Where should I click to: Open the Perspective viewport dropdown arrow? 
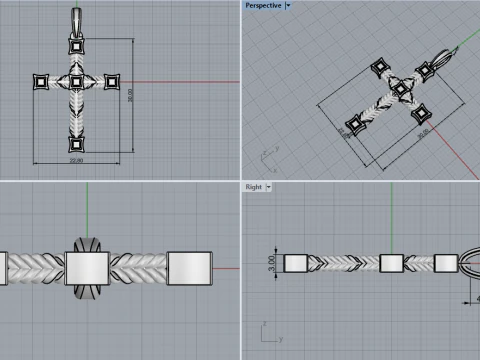[288, 5]
